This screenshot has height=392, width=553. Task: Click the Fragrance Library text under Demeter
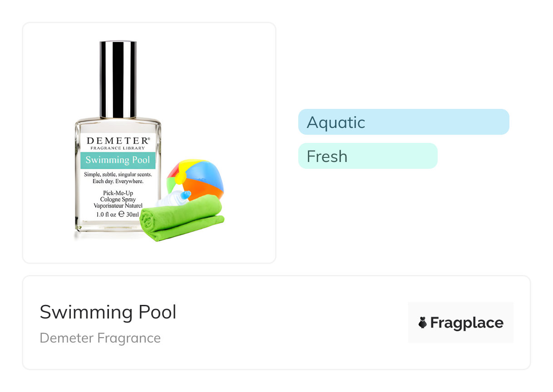(x=118, y=148)
